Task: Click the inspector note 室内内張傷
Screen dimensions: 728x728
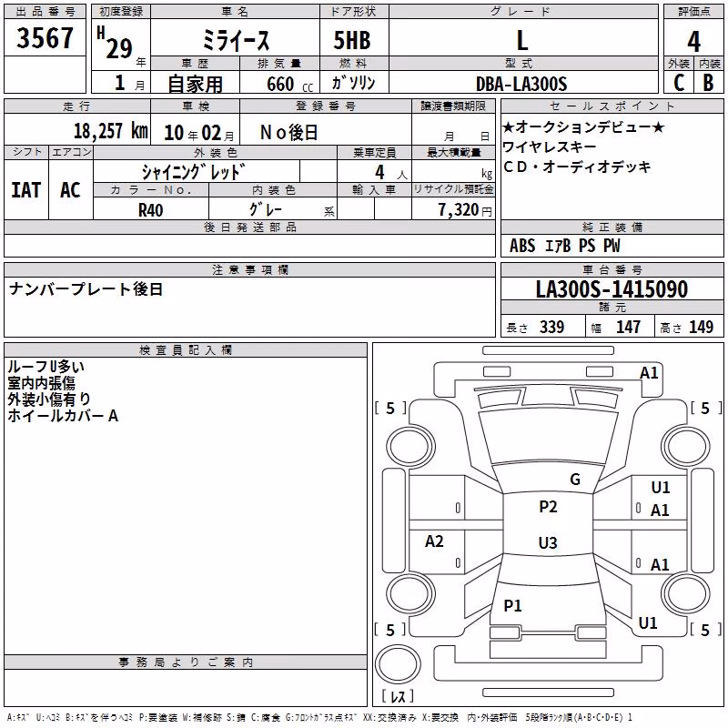Action: click(42, 383)
